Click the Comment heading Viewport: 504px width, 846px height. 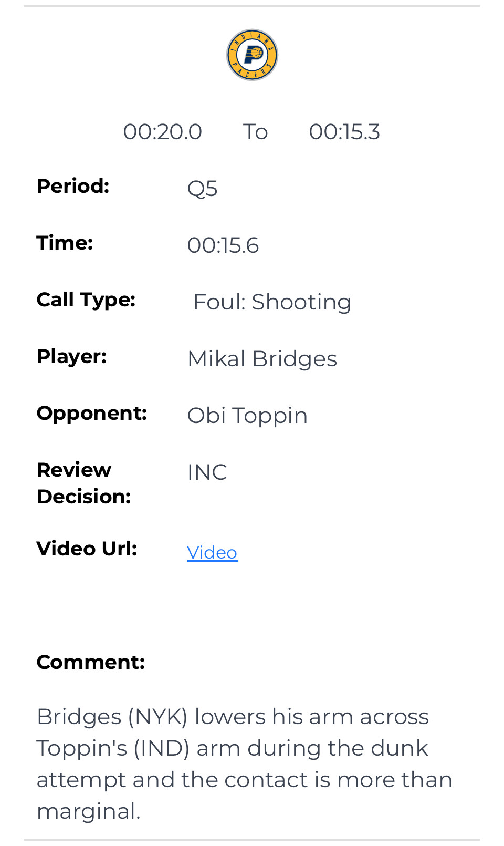click(x=90, y=662)
